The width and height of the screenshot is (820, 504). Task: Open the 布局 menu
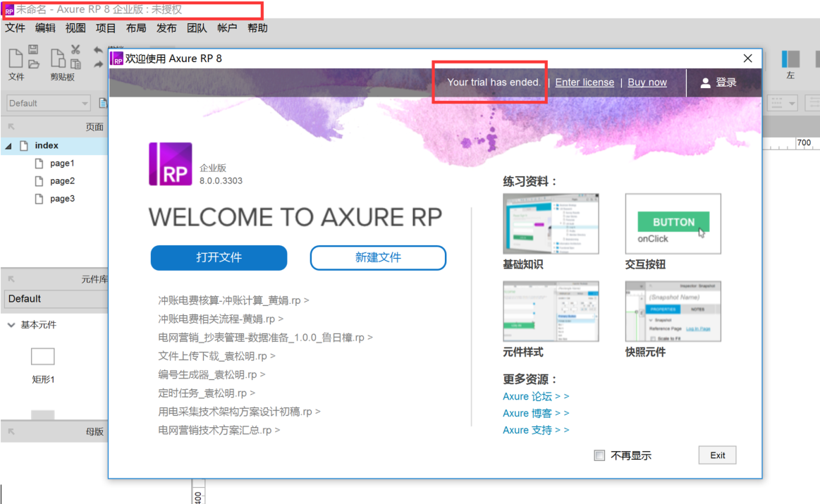coord(136,27)
